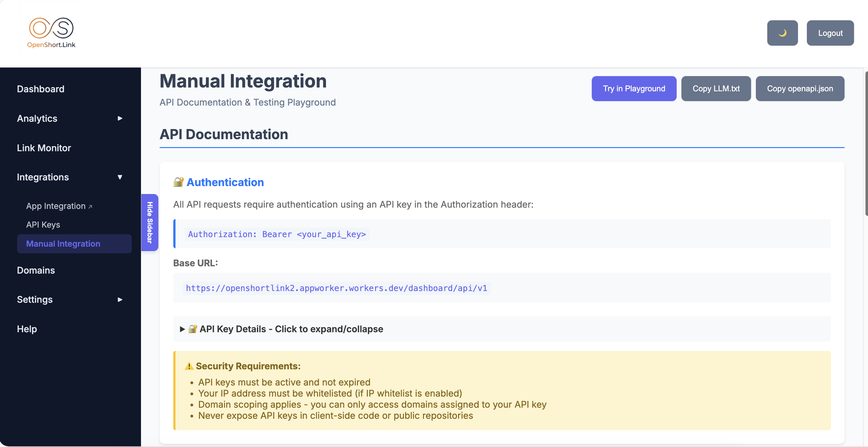868x447 pixels.
Task: Toggle dark mode with the moon icon
Action: coord(782,33)
